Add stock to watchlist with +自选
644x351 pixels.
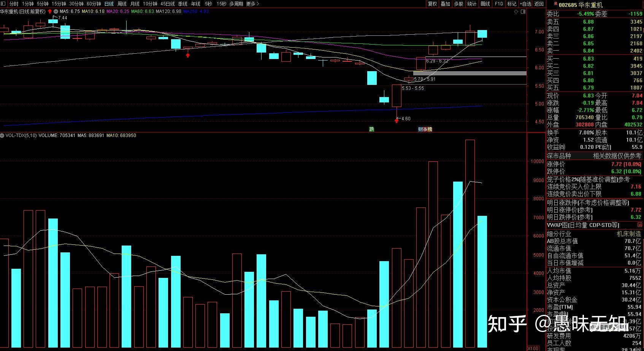[x=525, y=4]
